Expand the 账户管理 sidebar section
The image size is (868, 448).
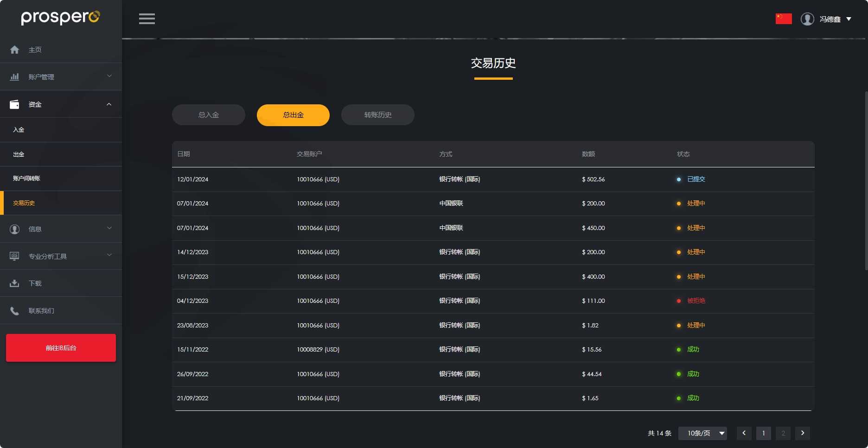pos(109,77)
